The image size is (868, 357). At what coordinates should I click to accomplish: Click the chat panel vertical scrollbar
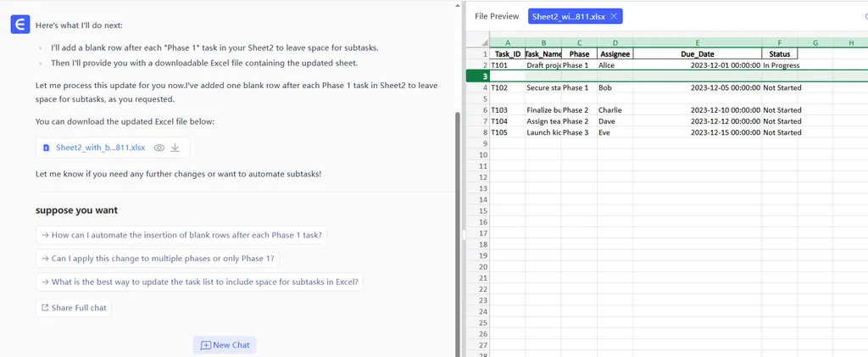coord(458,170)
